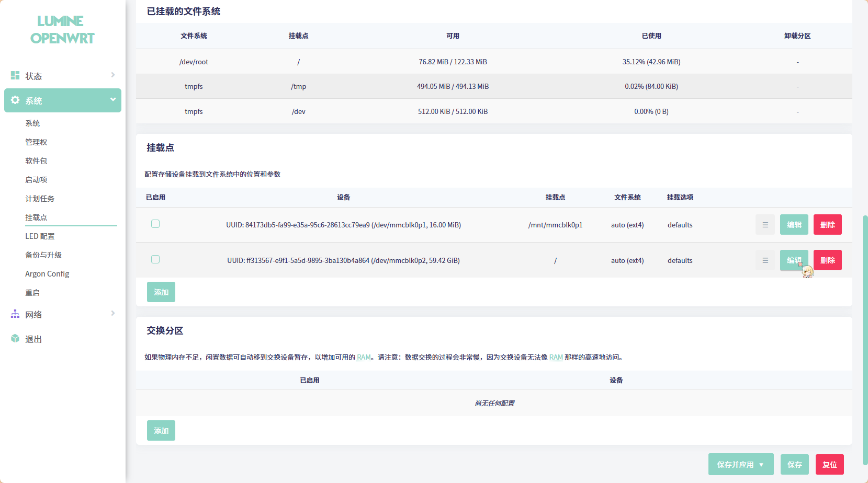Edit the mmcblk0p1 mount point entry
This screenshot has height=483, width=868.
(x=794, y=225)
